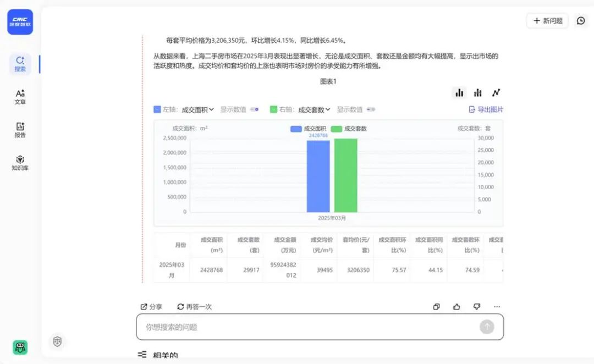This screenshot has width=594, height=364.
Task: Open the 知识库 knowledge base section
Action: click(x=20, y=163)
